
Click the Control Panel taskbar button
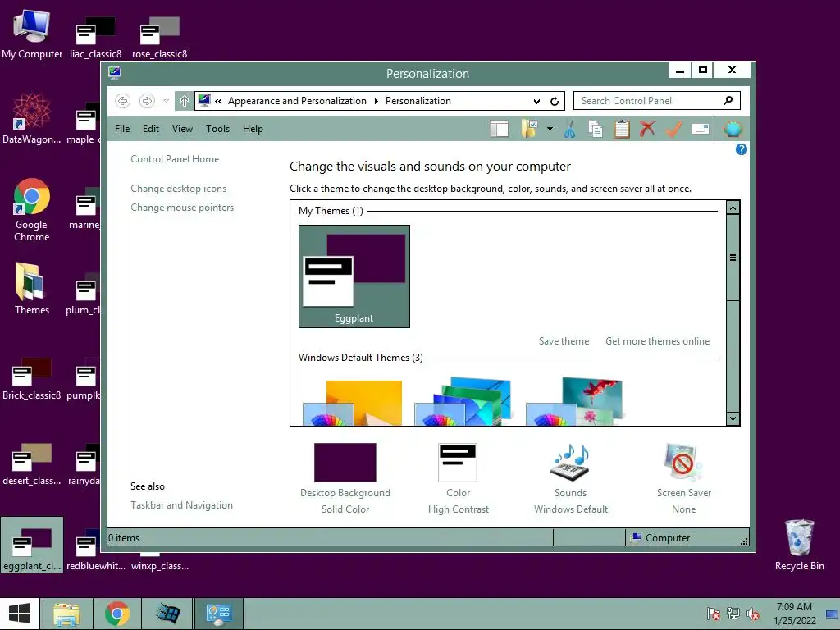click(218, 614)
